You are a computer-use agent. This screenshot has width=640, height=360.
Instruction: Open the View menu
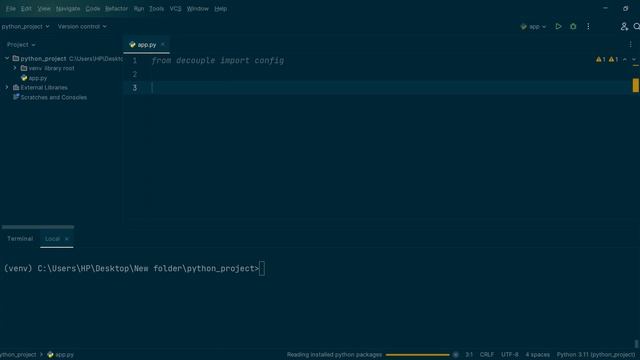click(44, 9)
